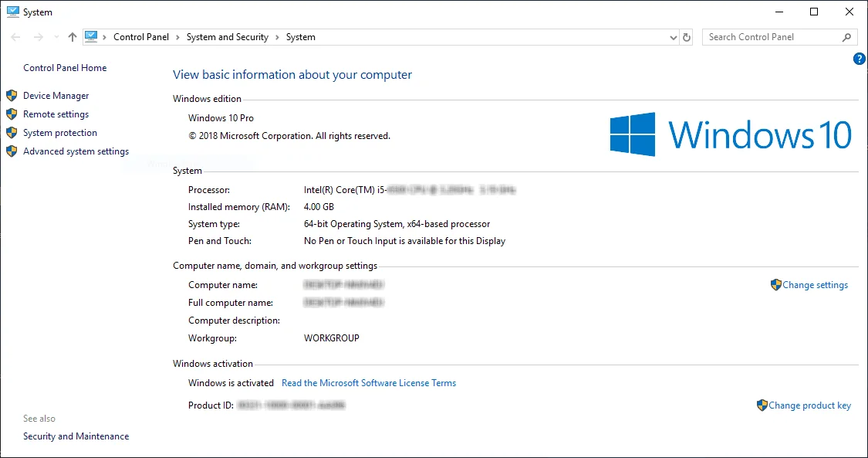Click the Refresh icon in the address bar
868x458 pixels.
pos(686,36)
